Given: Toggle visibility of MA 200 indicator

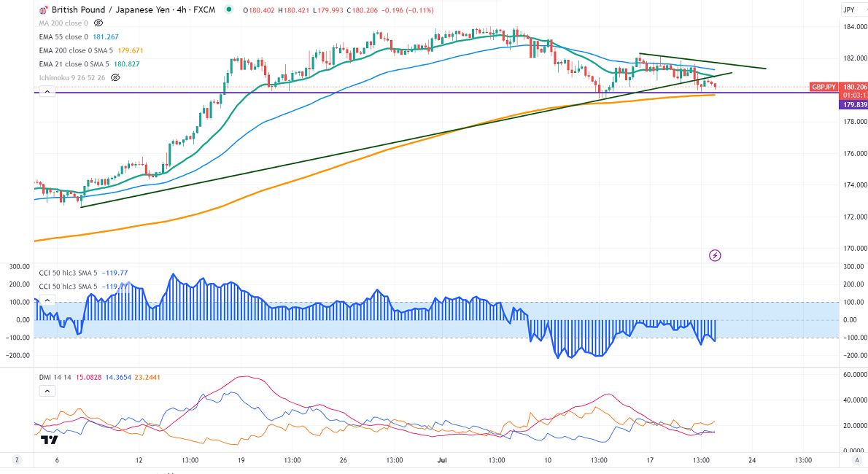Looking at the screenshot, I should click(x=98, y=23).
